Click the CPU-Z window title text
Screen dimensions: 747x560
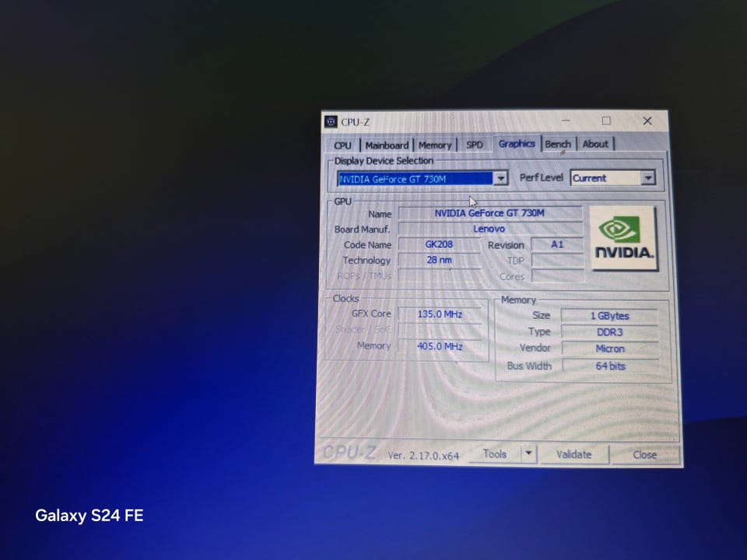[356, 122]
